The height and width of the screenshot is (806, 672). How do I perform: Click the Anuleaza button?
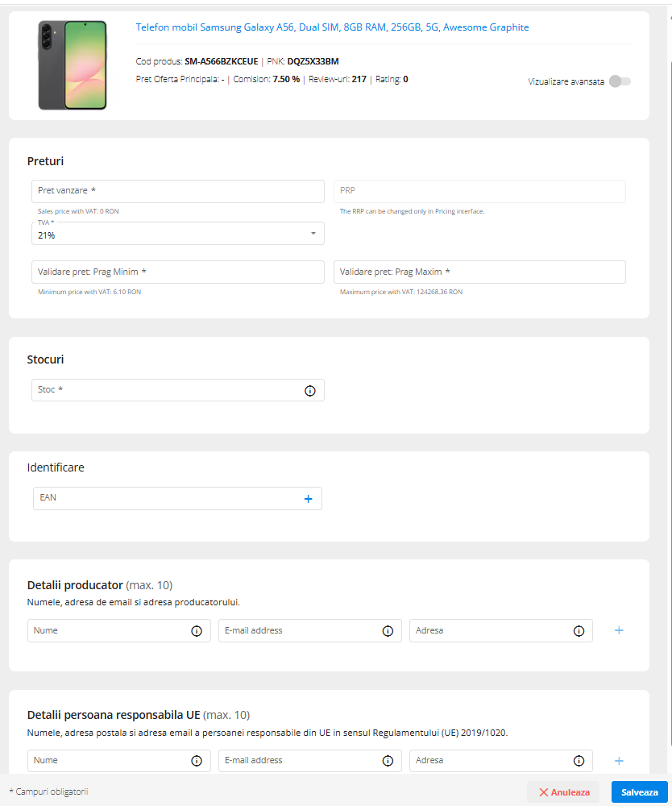(563, 792)
